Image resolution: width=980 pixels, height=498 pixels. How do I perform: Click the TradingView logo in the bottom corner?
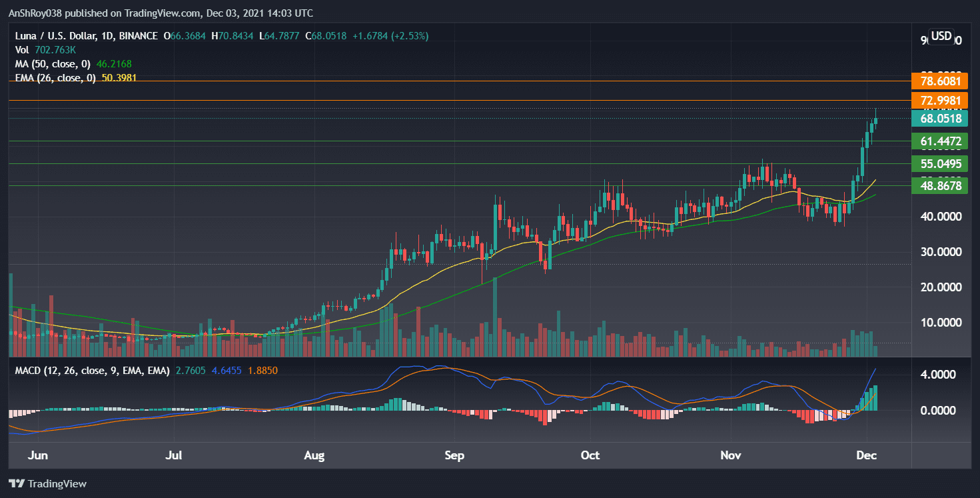click(47, 483)
